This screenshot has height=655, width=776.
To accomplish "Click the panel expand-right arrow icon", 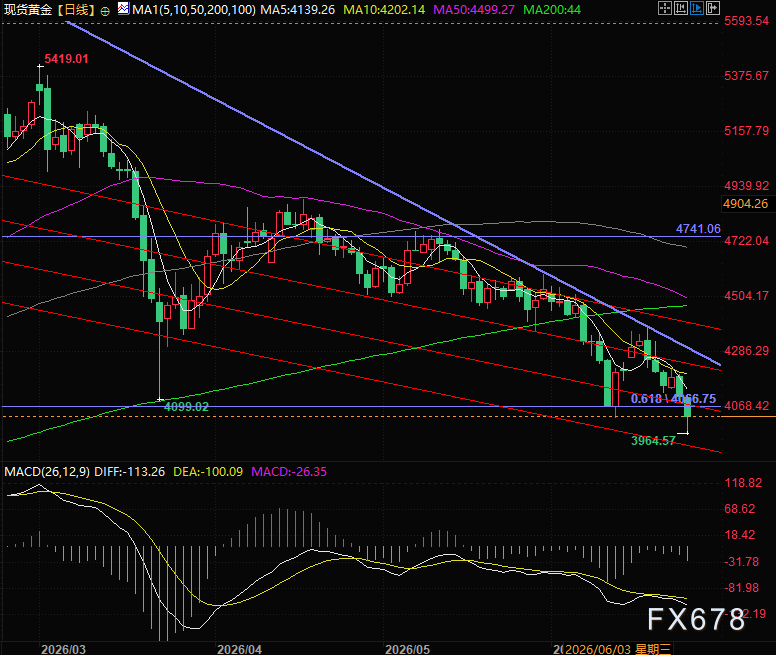I will [713, 8].
